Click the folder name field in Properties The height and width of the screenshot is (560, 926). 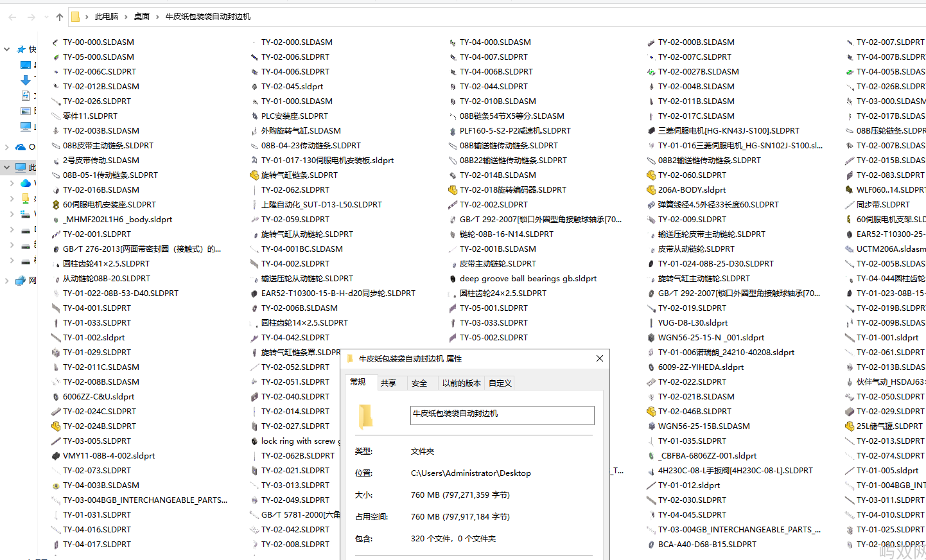pos(502,416)
